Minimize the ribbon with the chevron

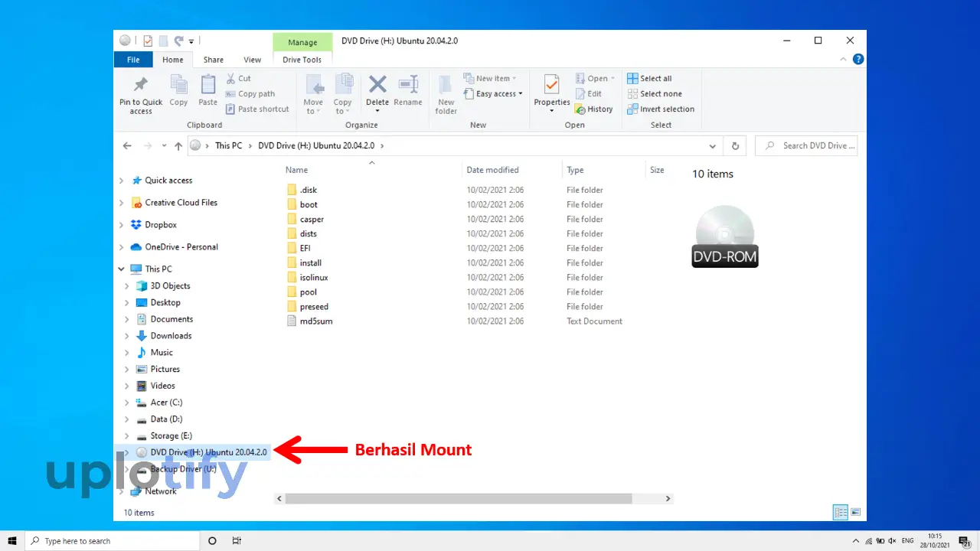tap(844, 59)
